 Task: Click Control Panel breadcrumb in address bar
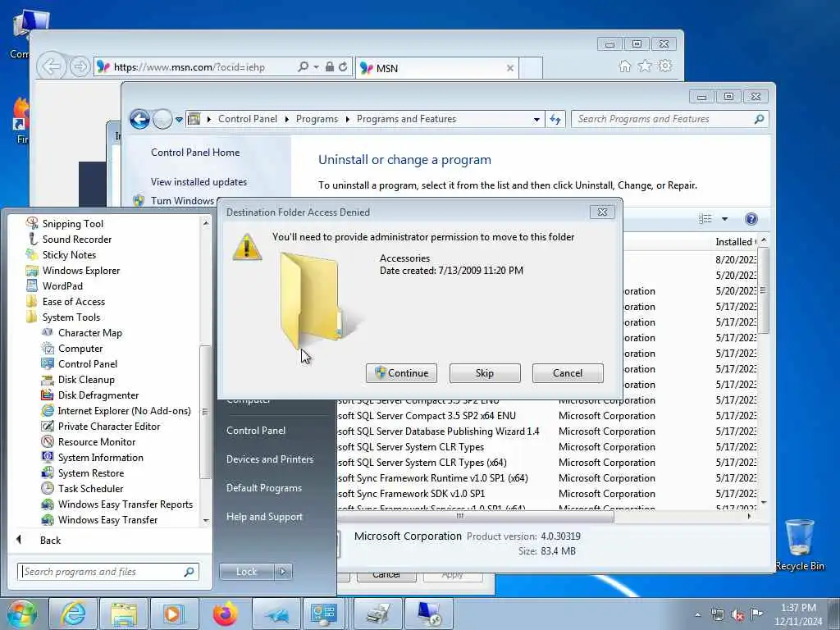point(248,119)
